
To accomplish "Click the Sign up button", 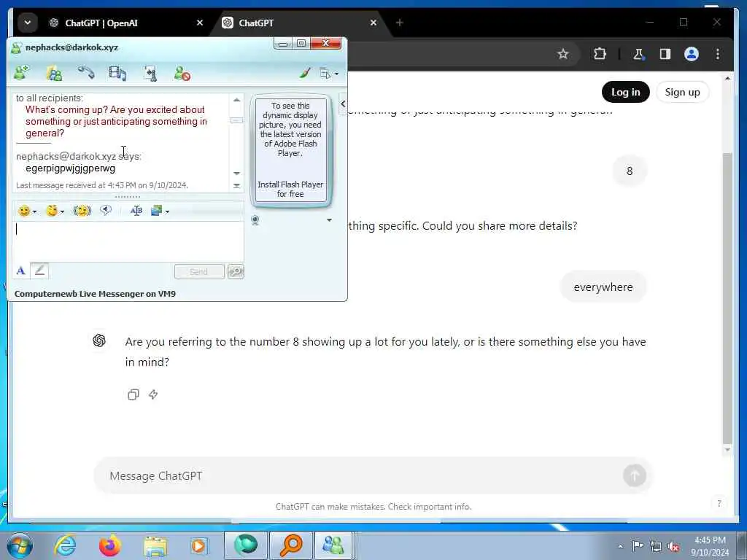I will (682, 92).
